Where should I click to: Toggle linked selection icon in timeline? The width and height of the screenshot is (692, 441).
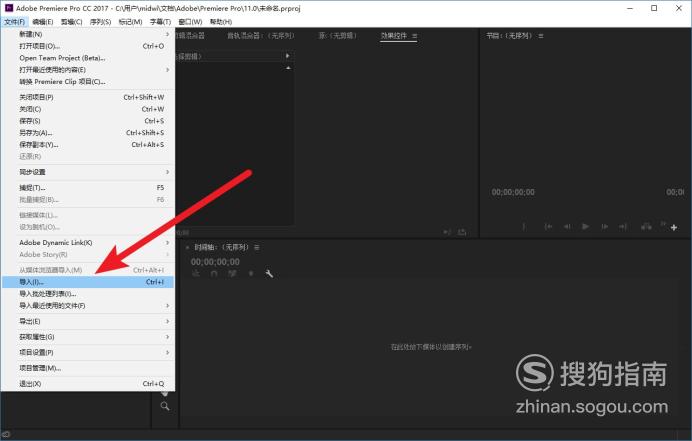coord(232,274)
